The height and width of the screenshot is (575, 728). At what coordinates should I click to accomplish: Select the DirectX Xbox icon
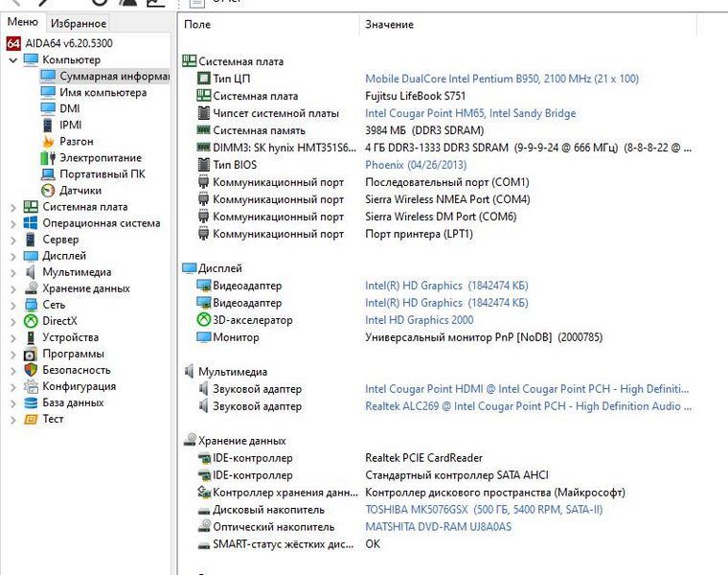click(31, 321)
